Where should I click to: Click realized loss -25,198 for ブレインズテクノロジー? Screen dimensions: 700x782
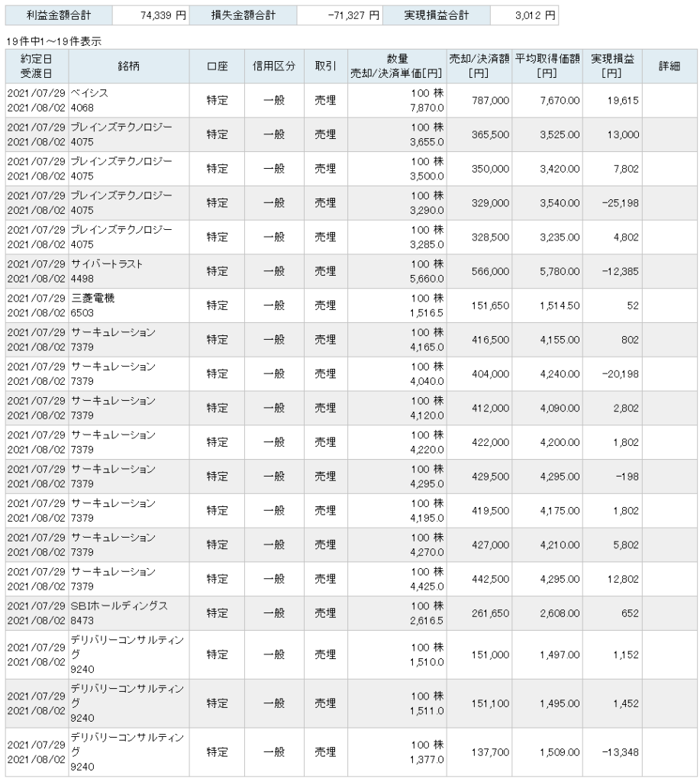(620, 203)
